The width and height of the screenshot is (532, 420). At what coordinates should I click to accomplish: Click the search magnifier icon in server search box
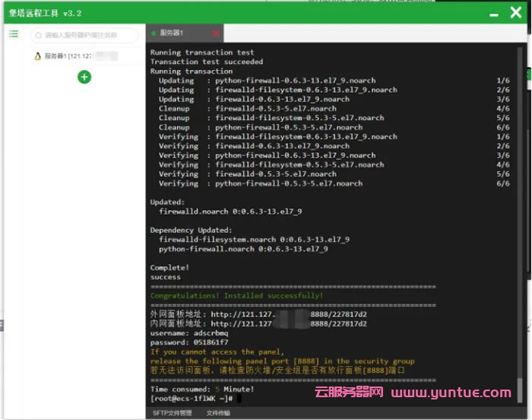tap(38, 35)
